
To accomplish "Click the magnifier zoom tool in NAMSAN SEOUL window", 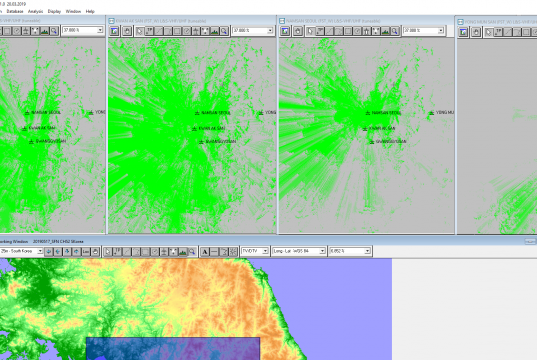I will click(395, 31).
